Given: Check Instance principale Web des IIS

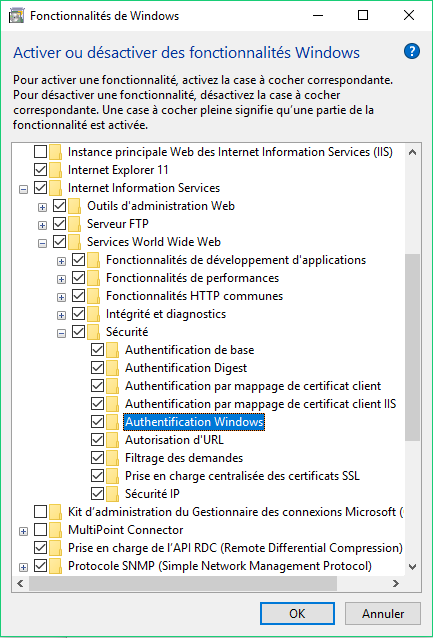Looking at the screenshot, I should point(40,152).
